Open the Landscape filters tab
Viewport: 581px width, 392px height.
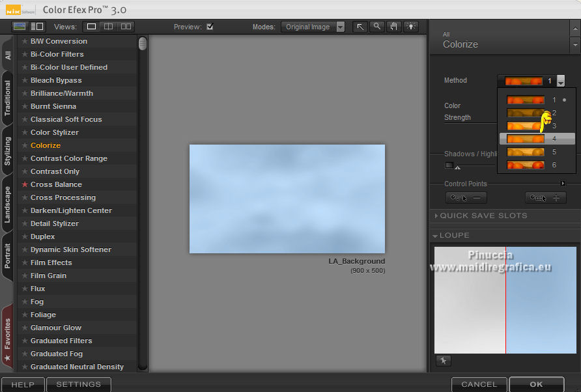[x=7, y=204]
